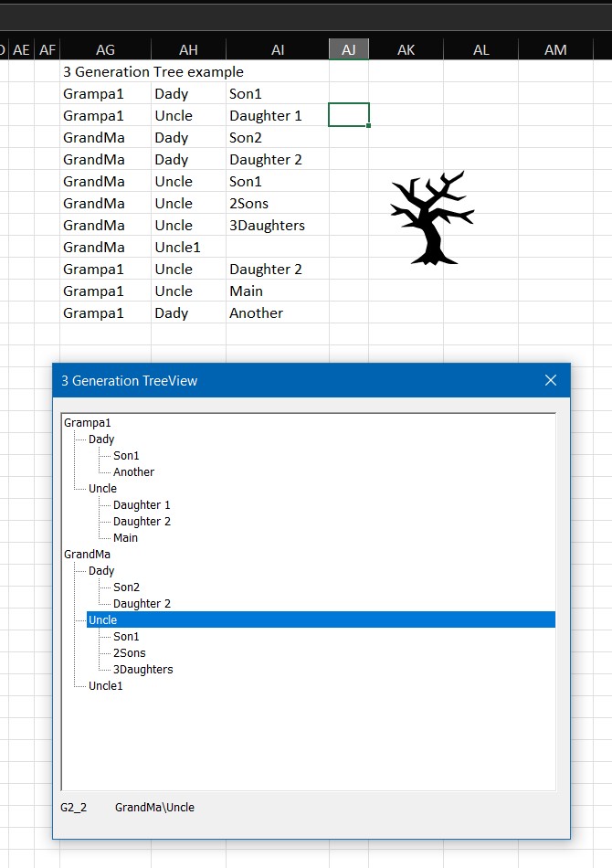Click the Uncle1 node in the tree view

106,686
